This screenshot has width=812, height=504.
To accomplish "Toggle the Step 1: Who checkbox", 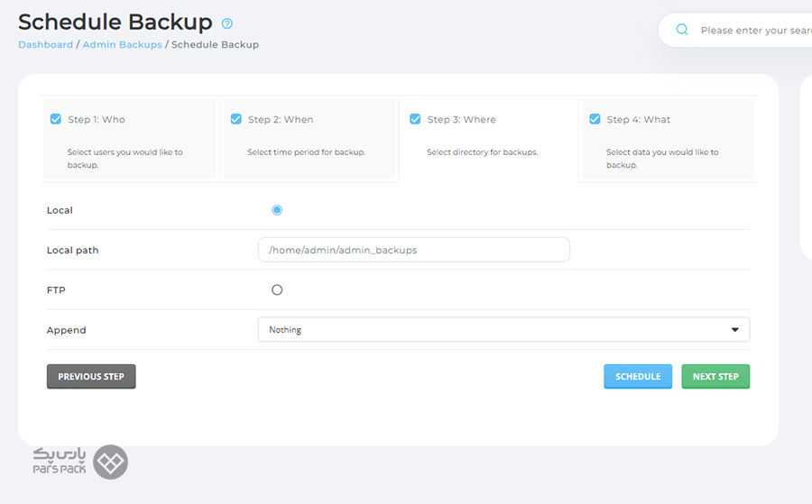I will (55, 119).
